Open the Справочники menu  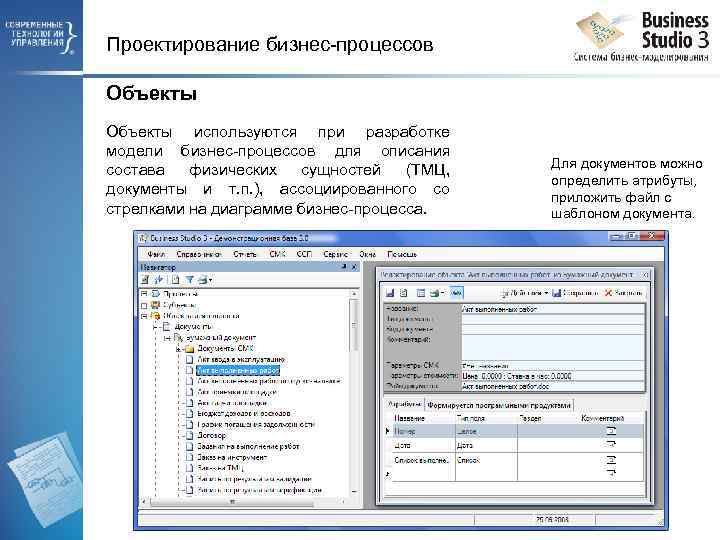199,254
